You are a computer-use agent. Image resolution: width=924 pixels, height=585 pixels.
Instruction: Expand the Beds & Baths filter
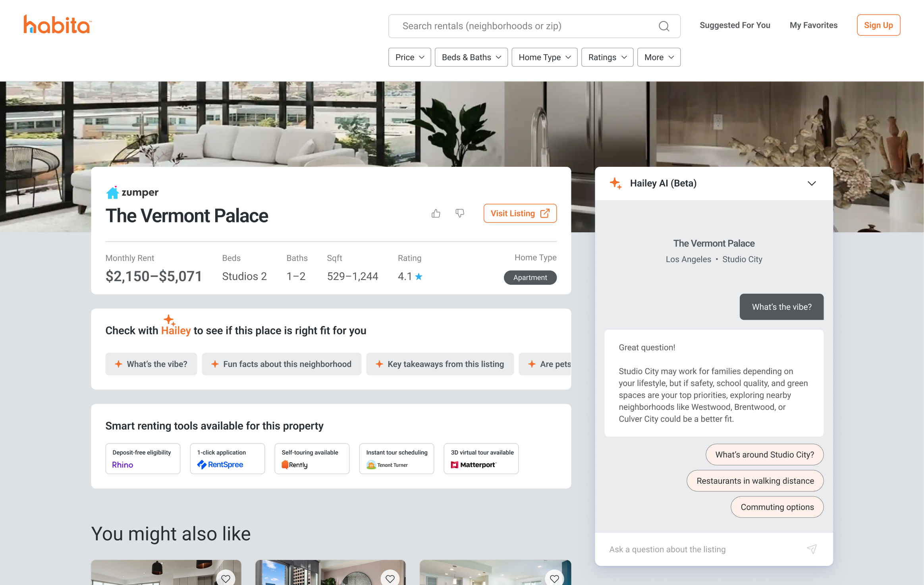pos(471,57)
